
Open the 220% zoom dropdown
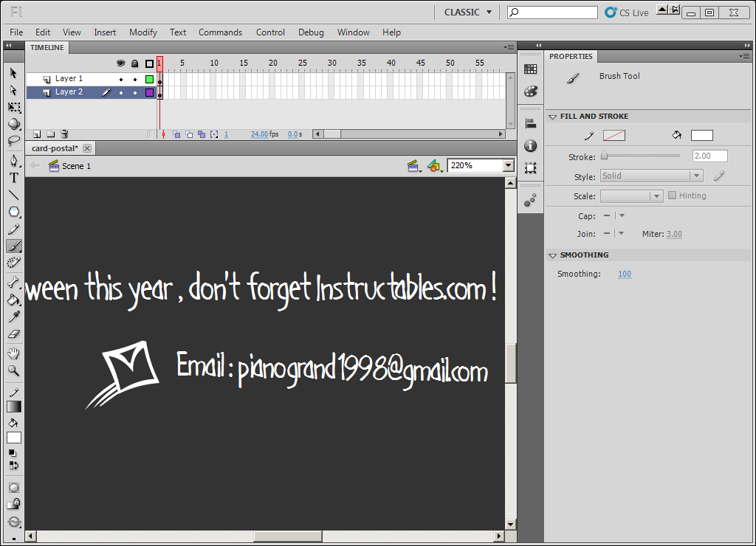[508, 166]
